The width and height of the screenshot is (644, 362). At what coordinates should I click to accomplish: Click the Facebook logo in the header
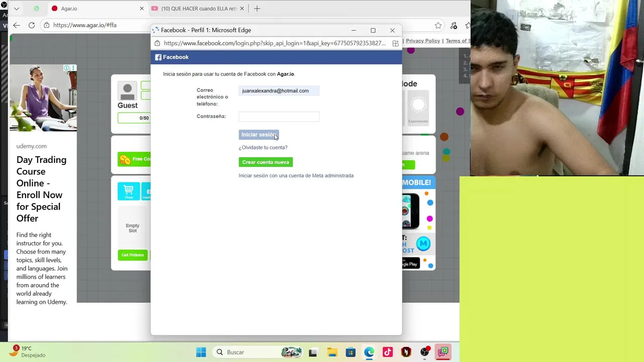[158, 57]
